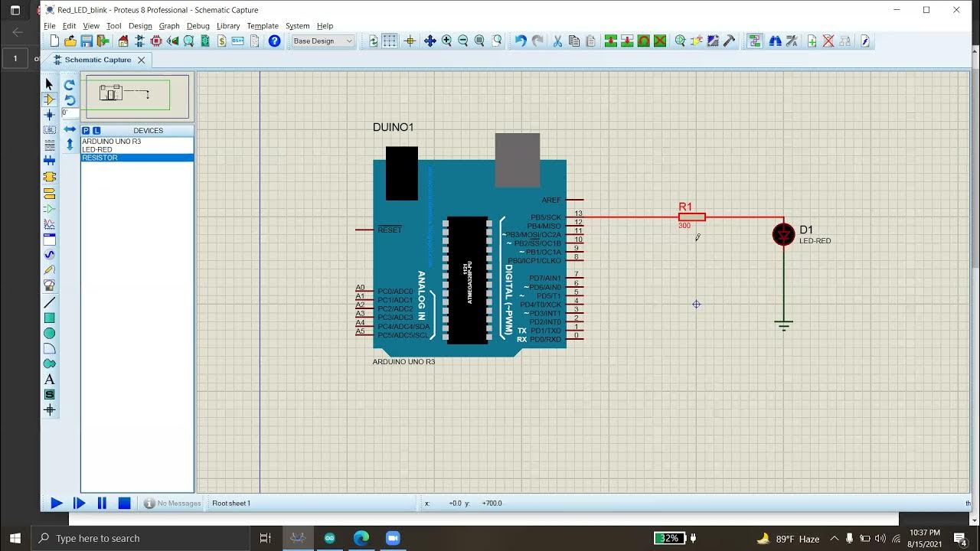Open the PCB Layout chip icon
This screenshot has height=551, width=980.
click(156, 41)
